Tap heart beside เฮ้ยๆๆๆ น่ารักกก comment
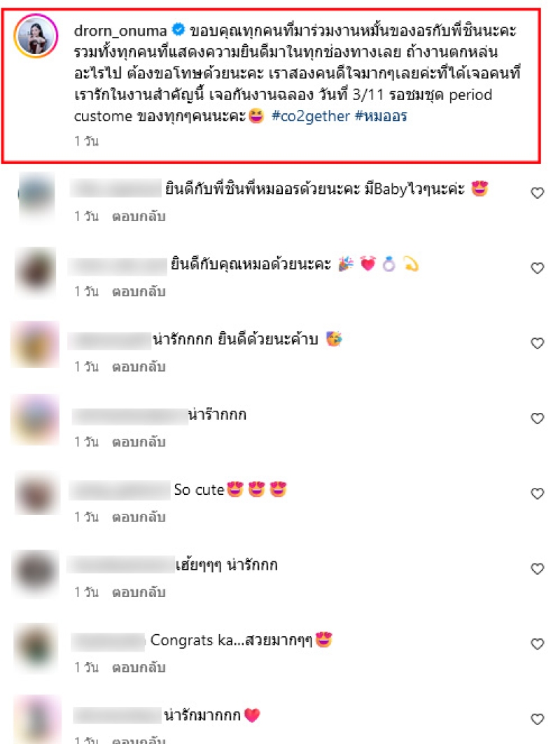Image resolution: width=560 pixels, height=744 pixels. [537, 568]
